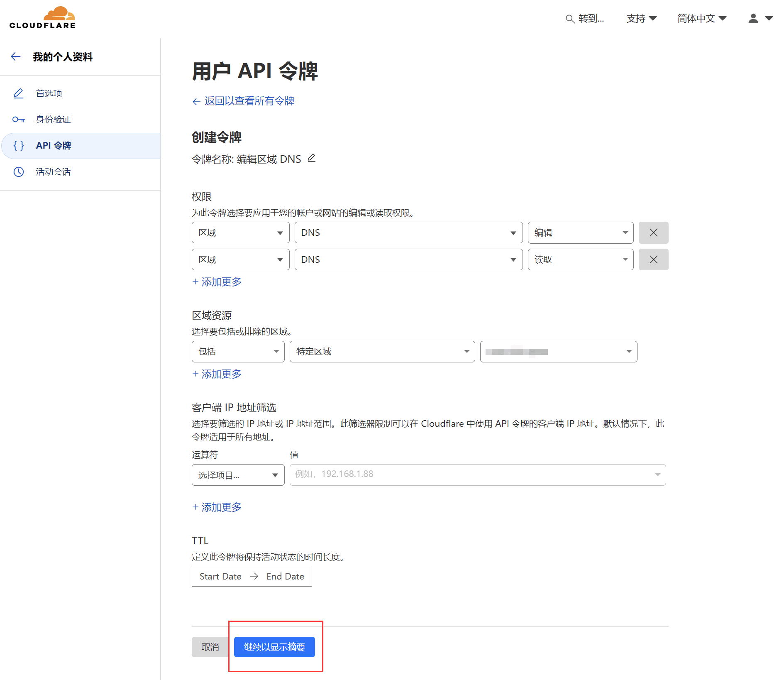Open first row DNS permission dropdown
784x680 pixels.
[408, 232]
